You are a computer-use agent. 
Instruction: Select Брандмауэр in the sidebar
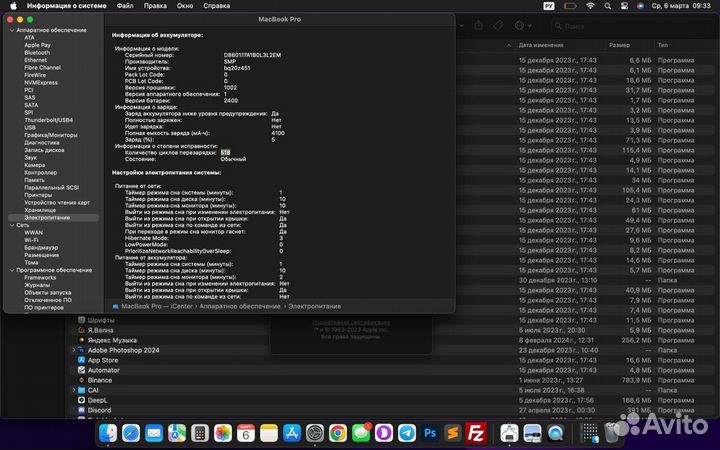coord(41,248)
